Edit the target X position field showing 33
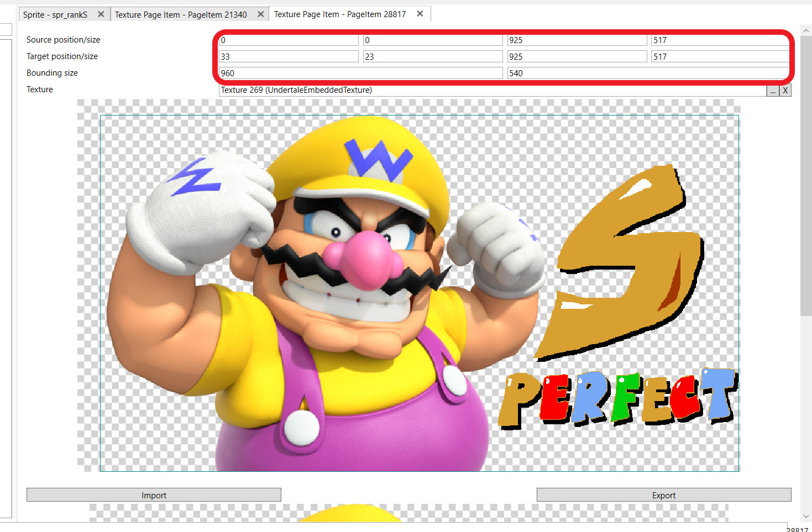 (288, 56)
